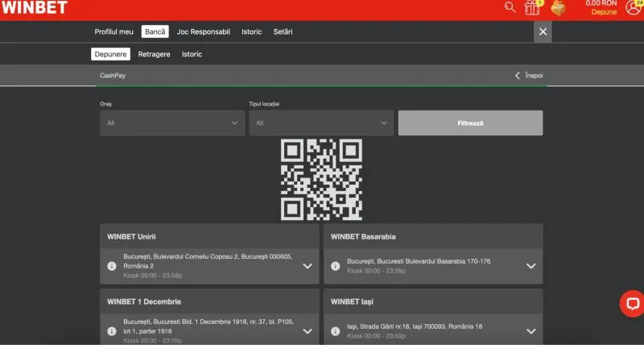Click the CashPay heading text
The image size is (644, 345).
point(113,76)
